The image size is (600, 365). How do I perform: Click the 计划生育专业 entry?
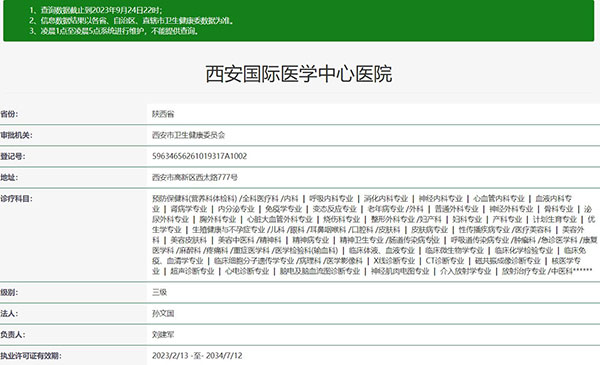point(555,219)
